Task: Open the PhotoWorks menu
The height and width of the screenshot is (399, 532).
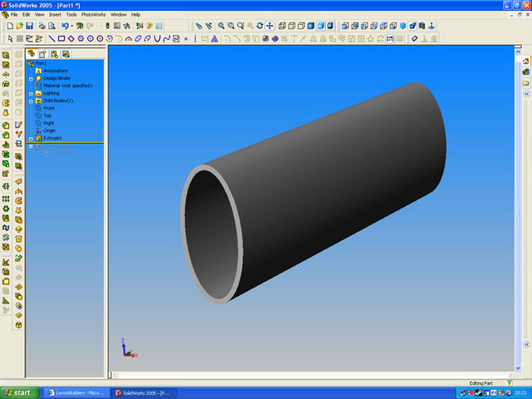Action: click(93, 15)
